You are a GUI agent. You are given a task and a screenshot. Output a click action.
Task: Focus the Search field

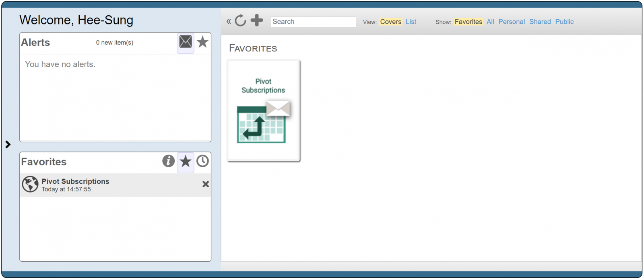pos(314,22)
